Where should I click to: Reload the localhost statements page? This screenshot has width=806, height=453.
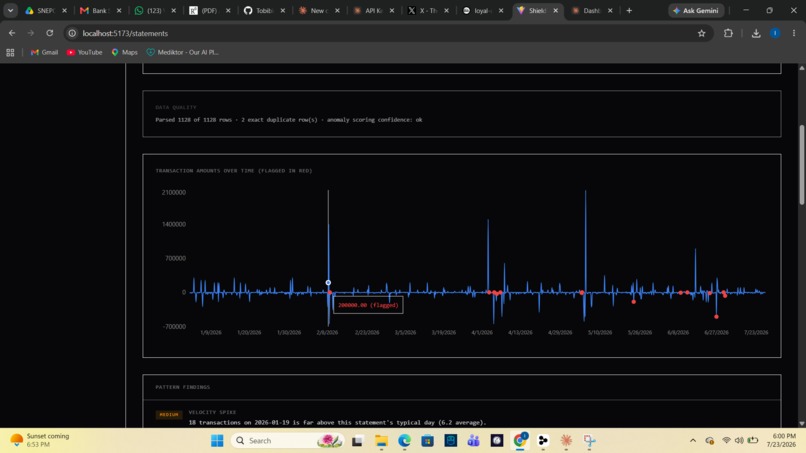49,33
